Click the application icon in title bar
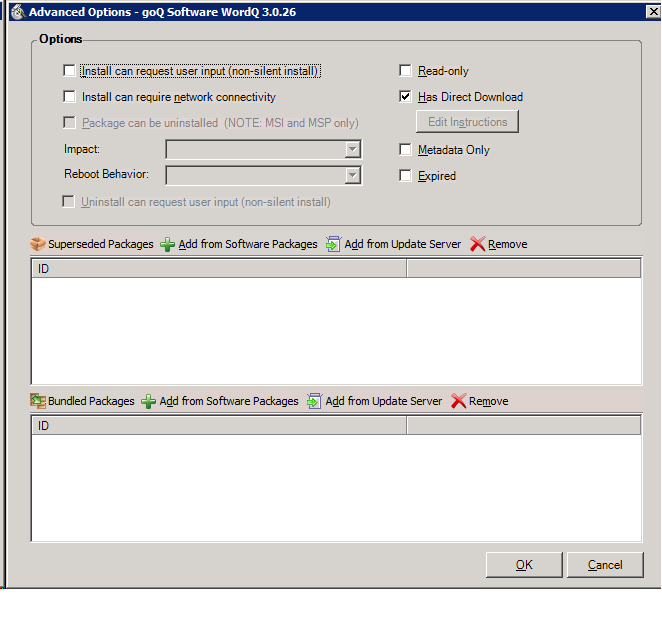This screenshot has height=622, width=662. tap(18, 11)
